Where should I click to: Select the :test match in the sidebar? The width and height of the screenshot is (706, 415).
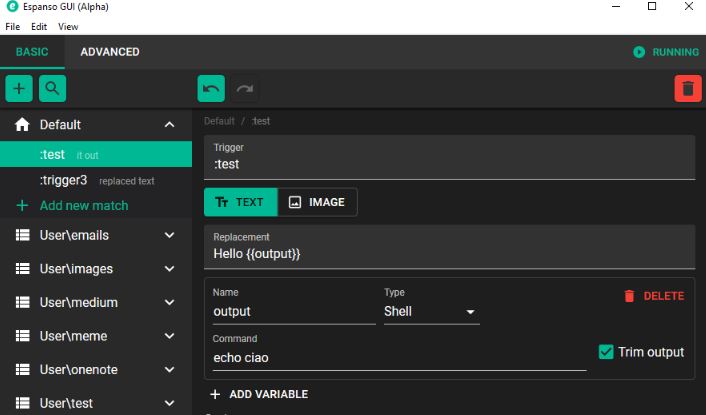click(96, 154)
